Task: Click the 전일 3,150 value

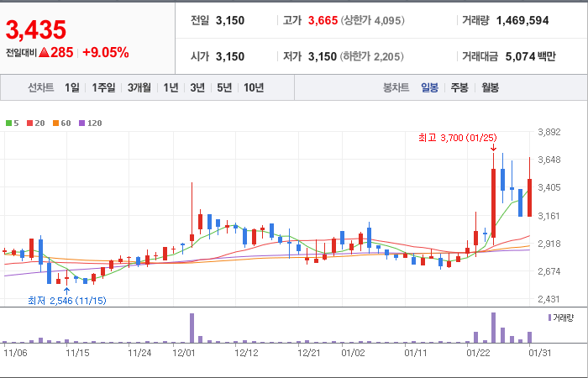Action: point(230,20)
